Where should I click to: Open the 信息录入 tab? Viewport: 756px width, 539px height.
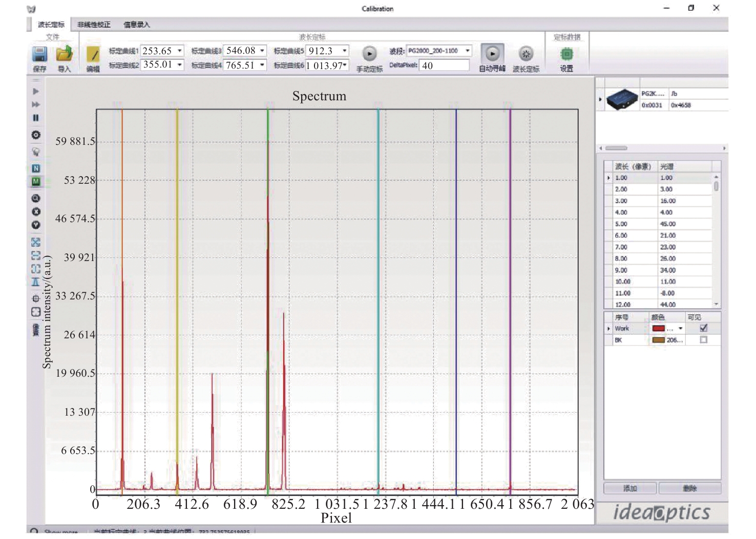(x=137, y=25)
